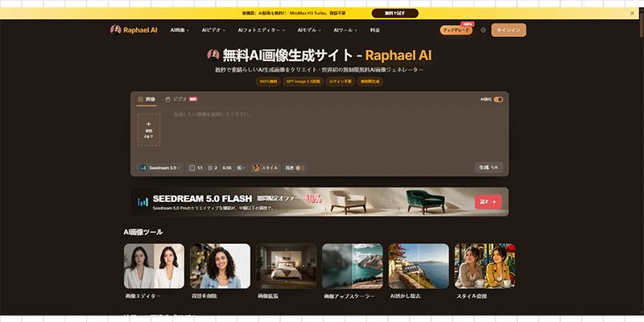Image resolution: width=644 pixels, height=322 pixels.
Task: Open the AI画像 navigation dropdown
Action: pyautogui.click(x=180, y=30)
